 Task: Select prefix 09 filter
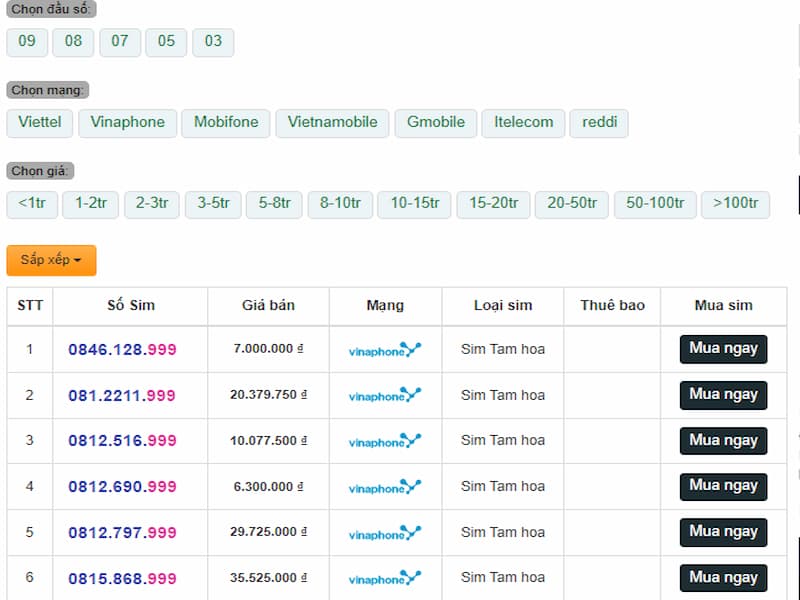point(27,42)
